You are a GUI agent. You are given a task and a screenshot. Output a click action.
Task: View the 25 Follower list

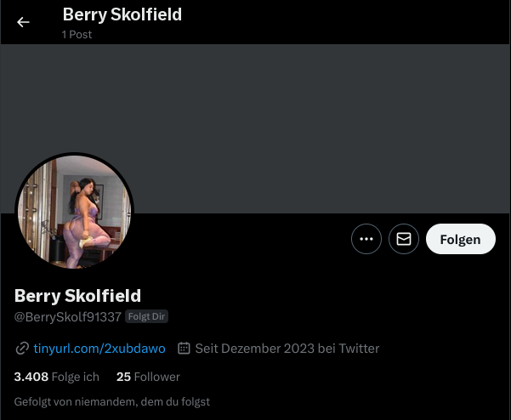tap(148, 377)
